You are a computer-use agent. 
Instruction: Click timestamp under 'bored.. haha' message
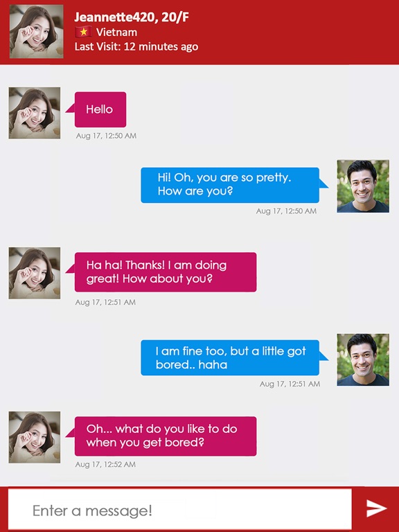point(290,384)
